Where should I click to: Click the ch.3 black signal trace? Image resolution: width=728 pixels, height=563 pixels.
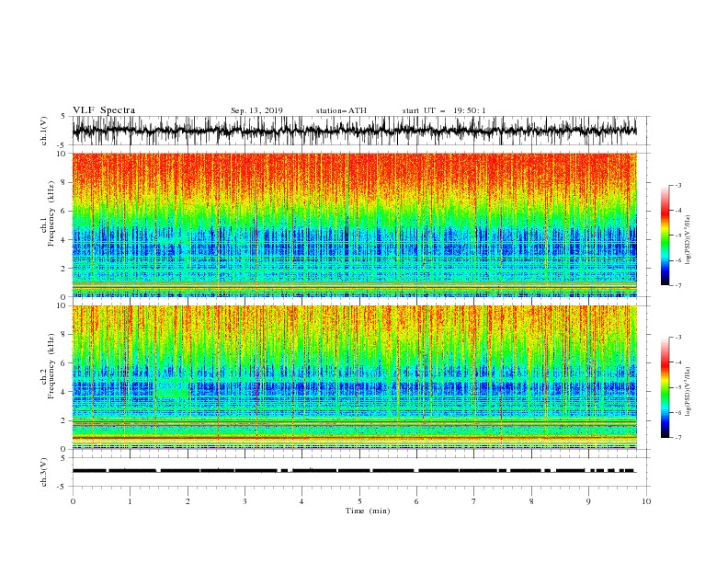(354, 471)
